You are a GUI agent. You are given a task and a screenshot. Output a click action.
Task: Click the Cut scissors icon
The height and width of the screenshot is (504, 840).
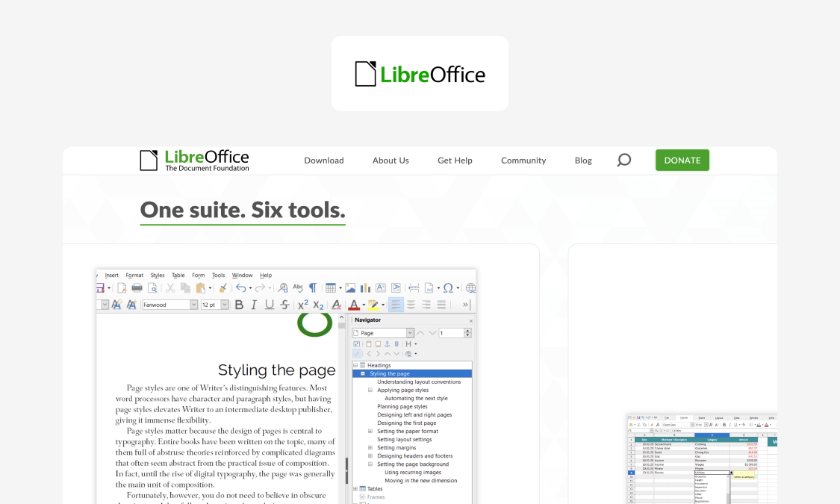point(170,287)
